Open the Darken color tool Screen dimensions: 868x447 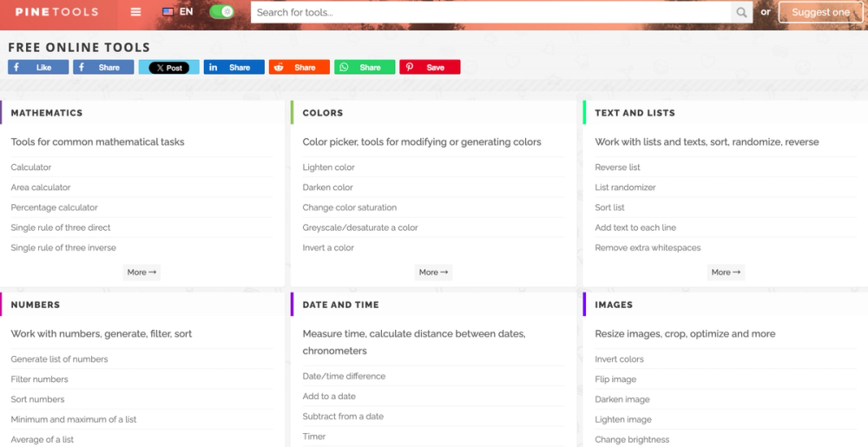[x=327, y=187]
